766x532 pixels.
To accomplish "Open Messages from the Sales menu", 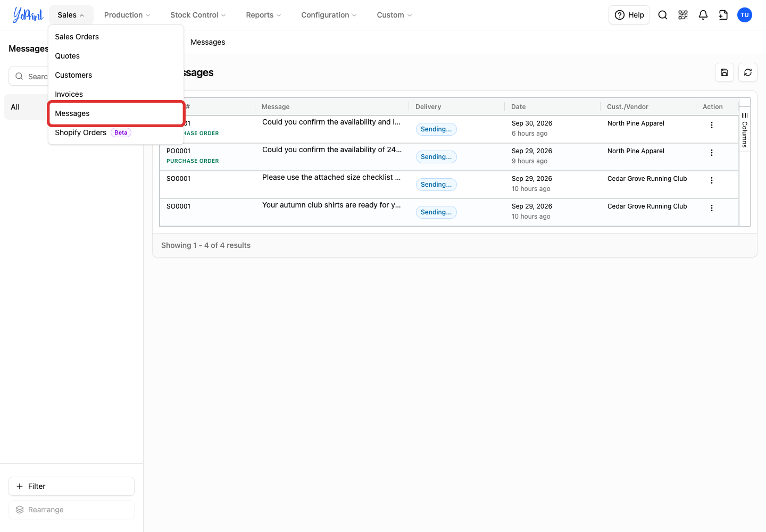I will tap(116, 113).
